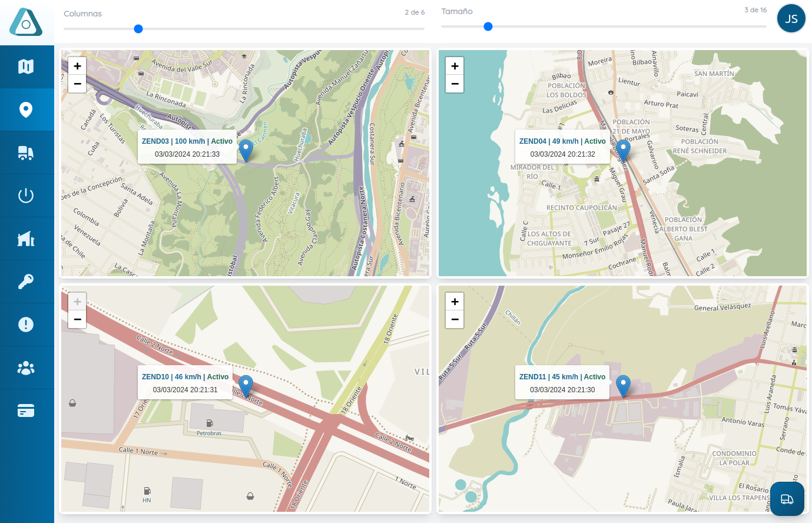Click the Columnas label
This screenshot has height=523, width=812.
coord(82,14)
